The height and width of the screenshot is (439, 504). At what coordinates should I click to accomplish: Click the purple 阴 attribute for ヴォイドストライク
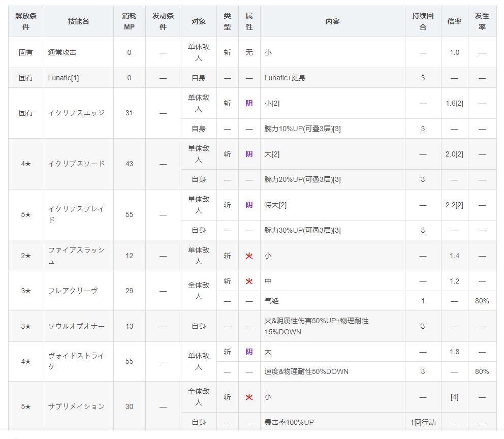249,352
